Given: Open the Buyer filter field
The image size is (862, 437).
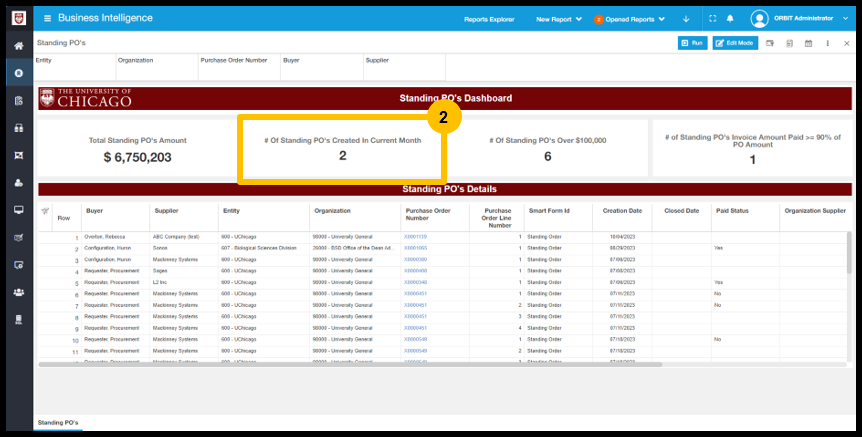Looking at the screenshot, I should click(x=322, y=67).
